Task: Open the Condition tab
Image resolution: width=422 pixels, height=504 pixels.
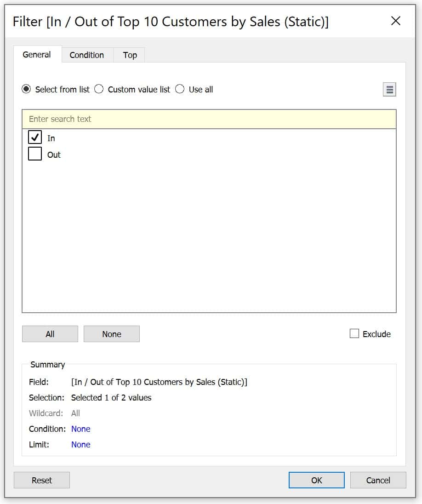Action: (87, 55)
